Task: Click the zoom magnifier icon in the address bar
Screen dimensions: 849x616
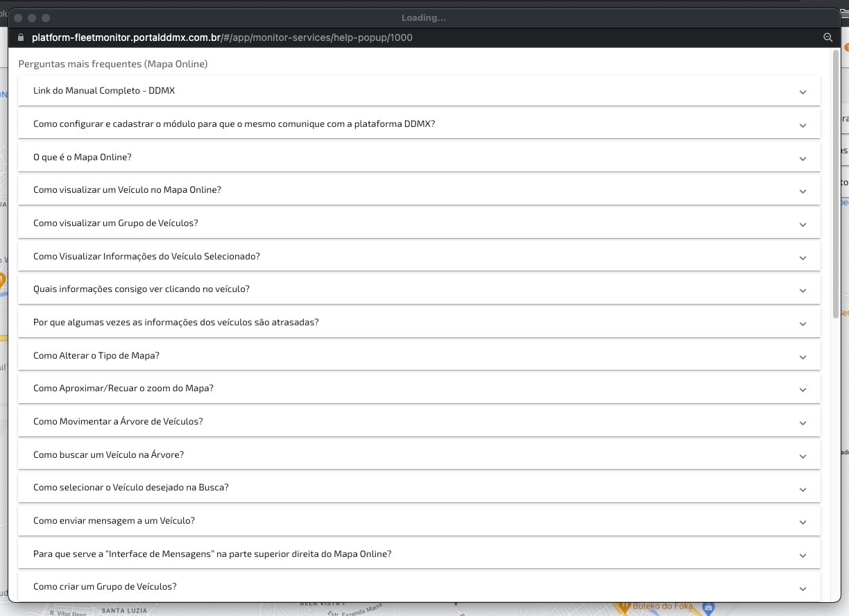Action: tap(827, 37)
